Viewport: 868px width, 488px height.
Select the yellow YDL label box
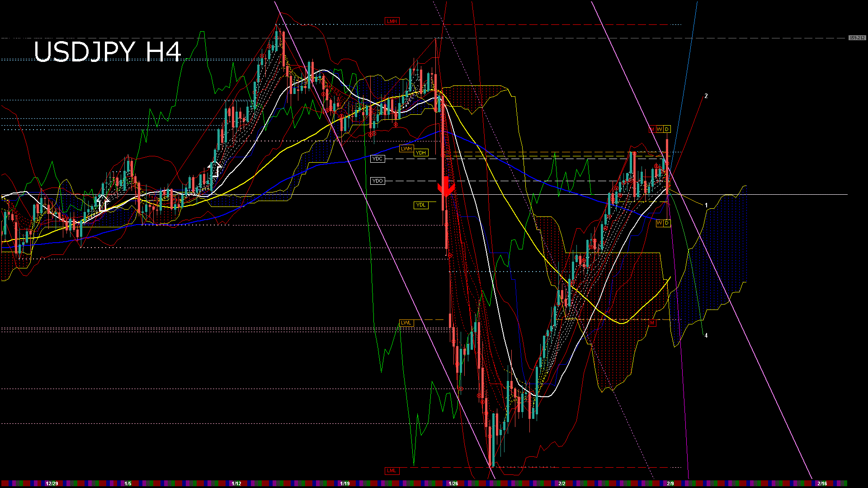[421, 205]
